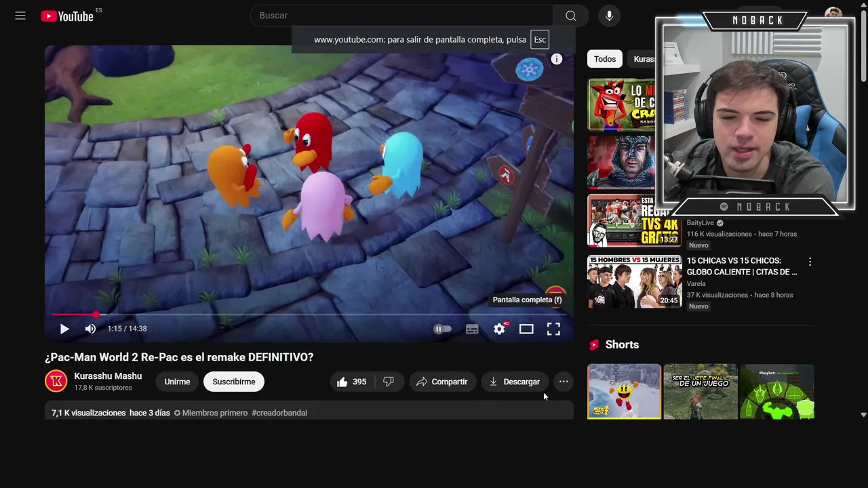Screen dimensions: 868x488
Task: Open more actions three-dot menu
Action: (564, 382)
